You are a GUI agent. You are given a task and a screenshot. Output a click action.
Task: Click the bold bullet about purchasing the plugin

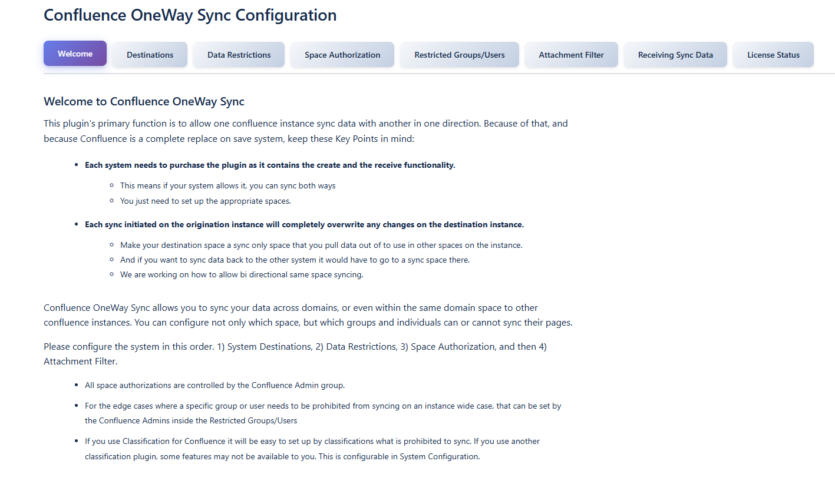(270, 165)
